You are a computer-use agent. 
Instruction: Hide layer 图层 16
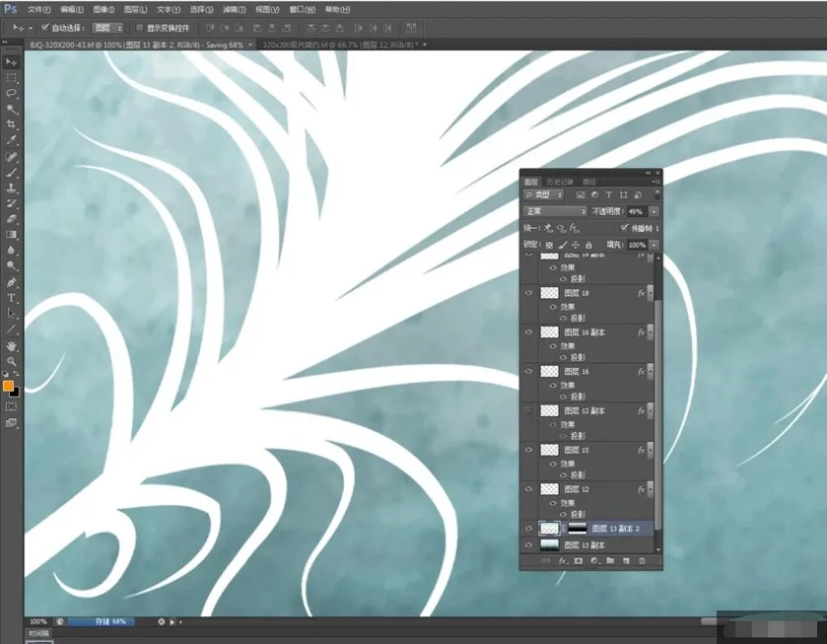coord(529,371)
